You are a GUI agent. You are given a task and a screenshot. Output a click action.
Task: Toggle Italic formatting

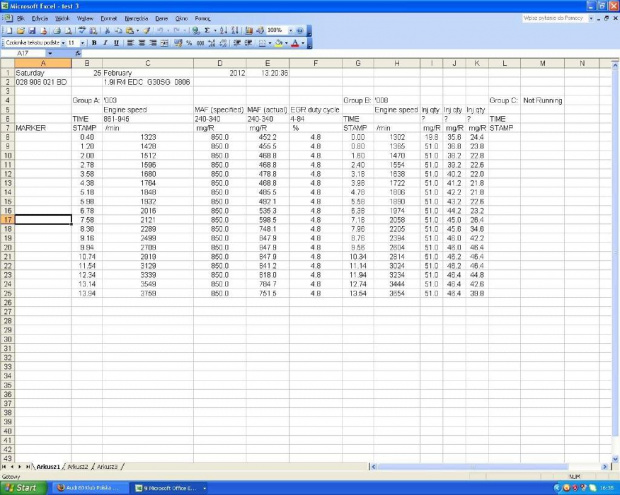[x=105, y=43]
